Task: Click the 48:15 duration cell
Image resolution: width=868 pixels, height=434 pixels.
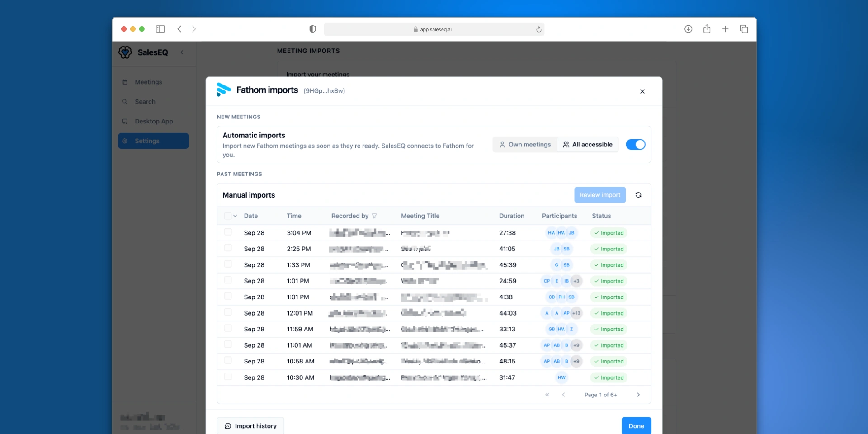Action: coord(507,362)
